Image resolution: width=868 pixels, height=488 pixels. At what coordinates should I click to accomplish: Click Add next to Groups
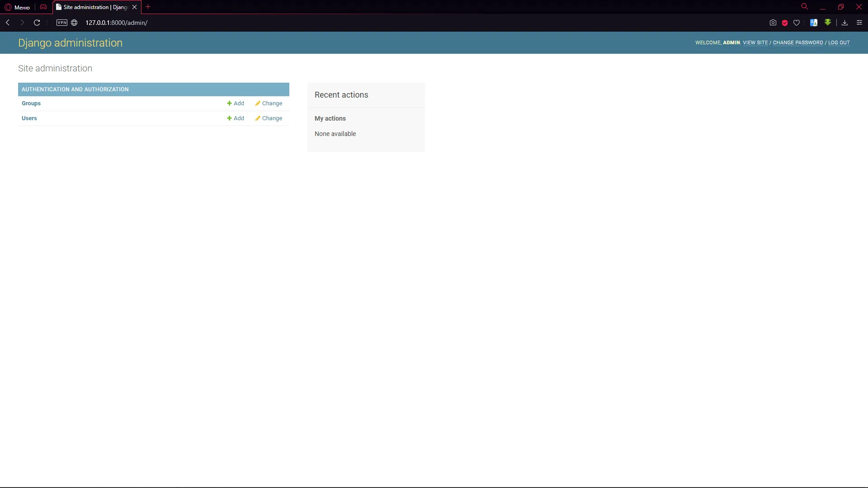pos(236,103)
